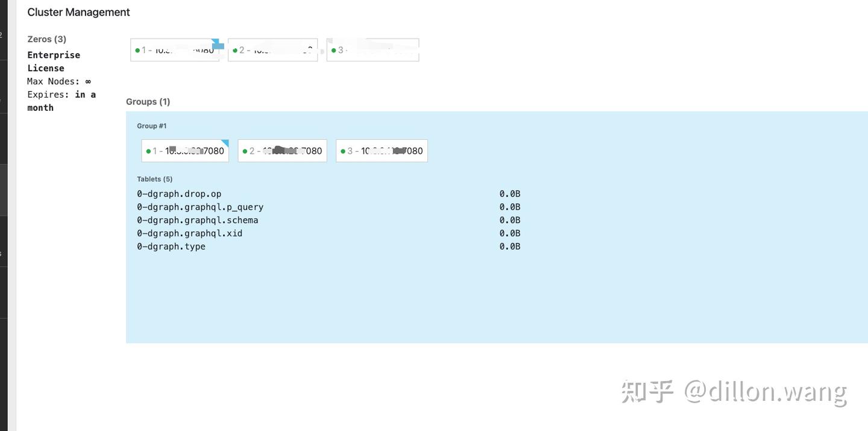Open the Group #1 panel header
Viewport: 868px width, 431px height.
pos(151,125)
